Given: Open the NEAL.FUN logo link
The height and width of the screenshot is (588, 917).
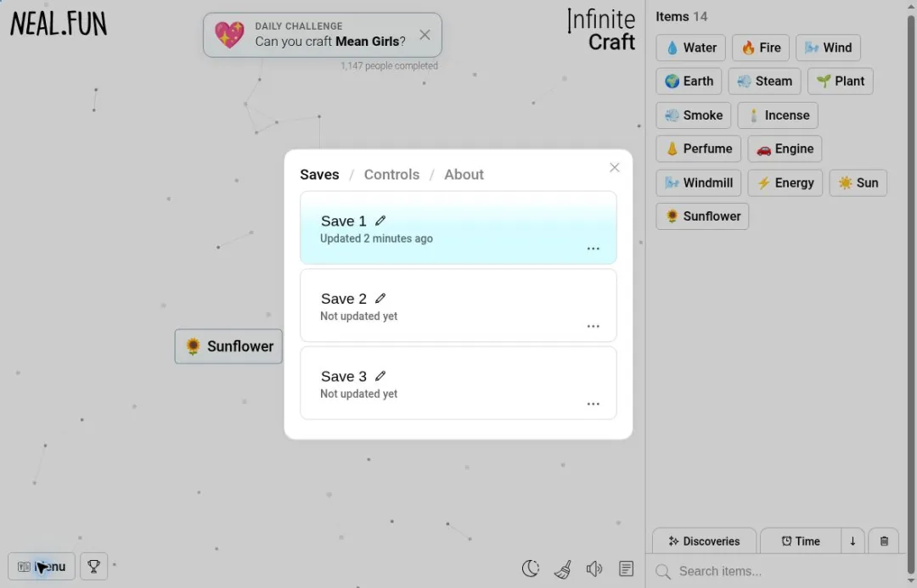Looking at the screenshot, I should pyautogui.click(x=59, y=24).
